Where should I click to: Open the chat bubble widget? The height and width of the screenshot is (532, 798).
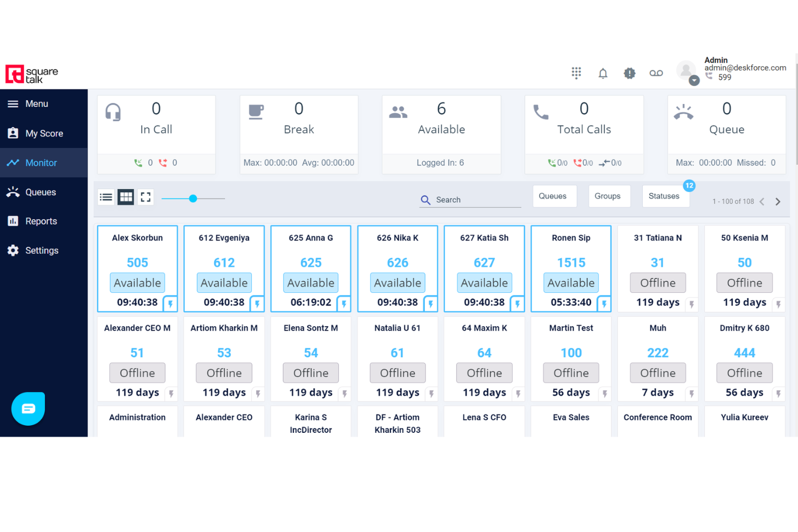point(28,409)
